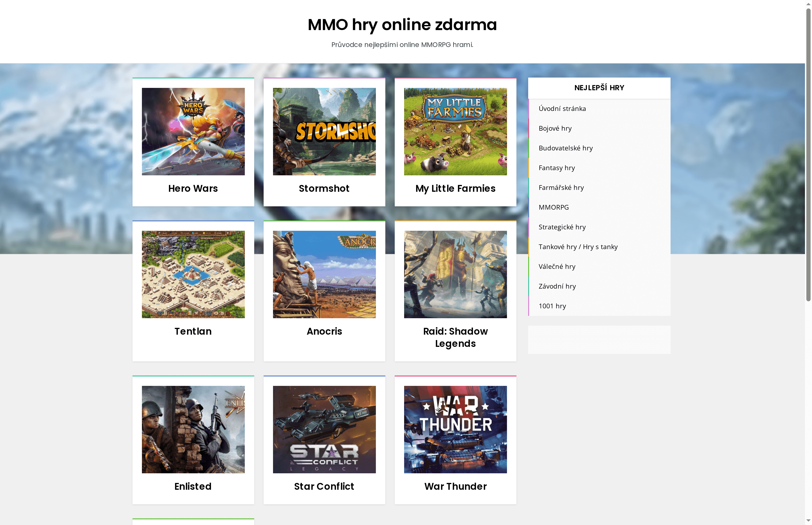Click the Enlisted soldiers image
The height and width of the screenshot is (525, 812).
193,429
